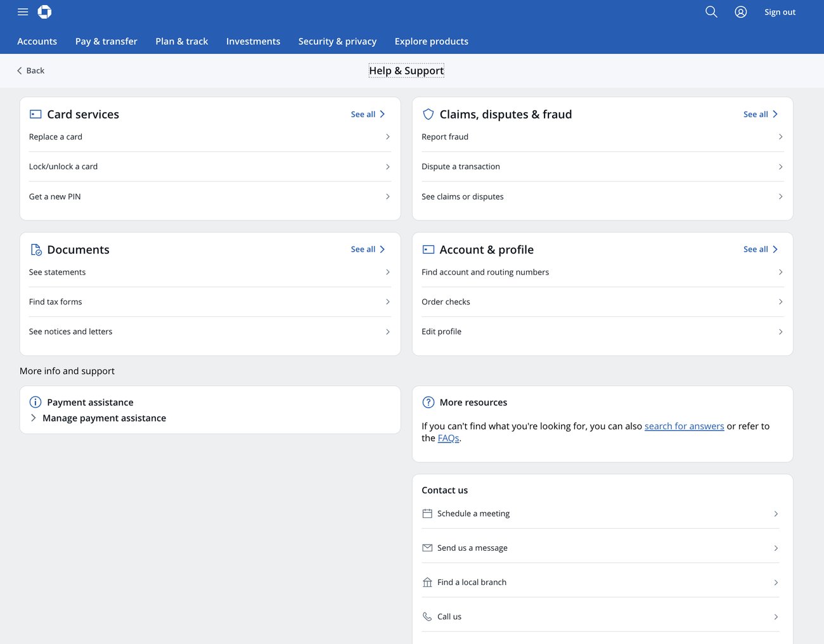This screenshot has width=824, height=644.
Task: Click the Back arrow icon
Action: (20, 70)
